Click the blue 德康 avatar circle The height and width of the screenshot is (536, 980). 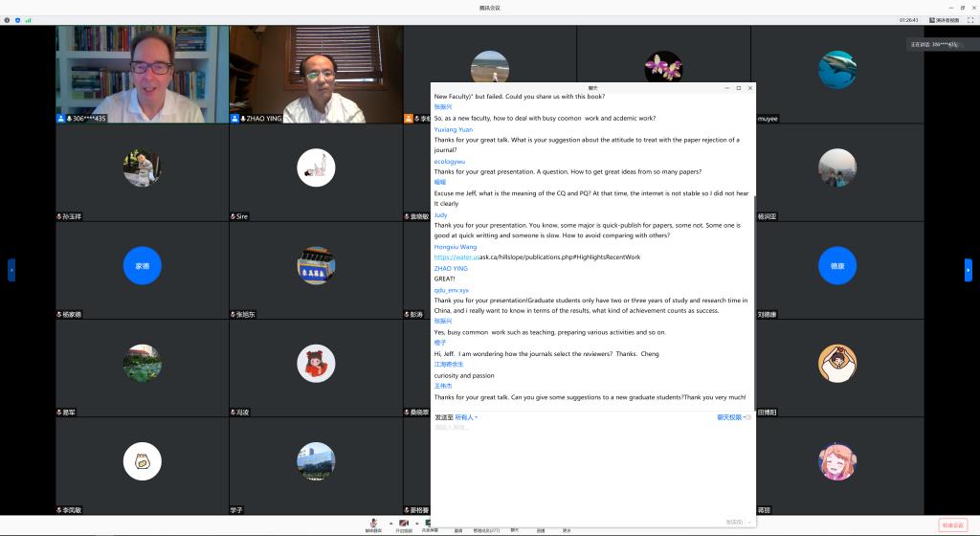pos(837,265)
